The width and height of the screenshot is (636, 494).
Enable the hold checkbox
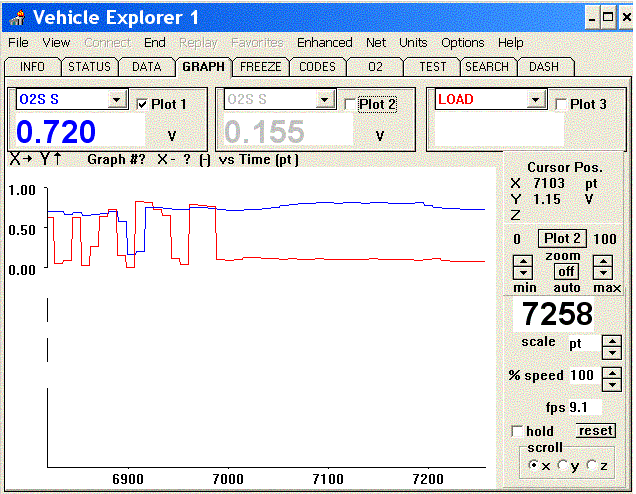pos(516,431)
